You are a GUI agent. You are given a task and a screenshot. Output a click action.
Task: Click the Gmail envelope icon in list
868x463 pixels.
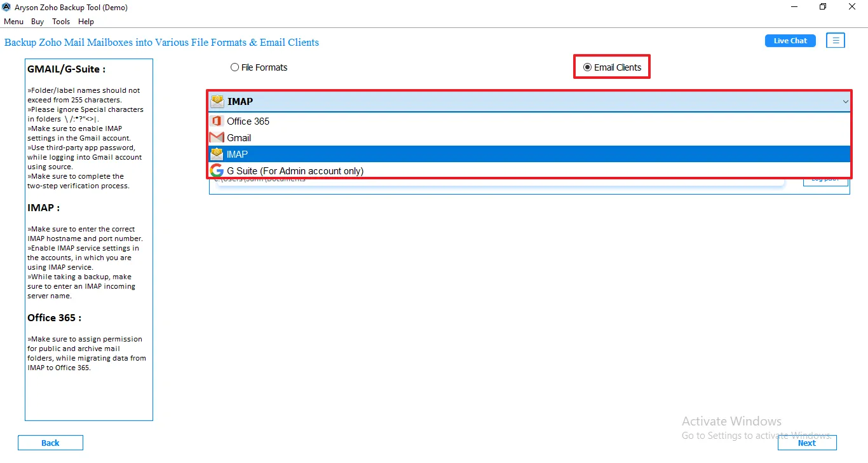[217, 137]
